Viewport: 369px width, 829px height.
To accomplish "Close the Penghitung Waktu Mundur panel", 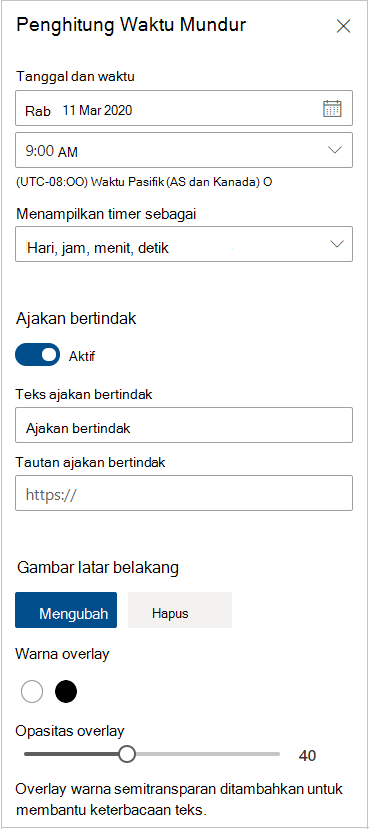I will click(x=344, y=26).
